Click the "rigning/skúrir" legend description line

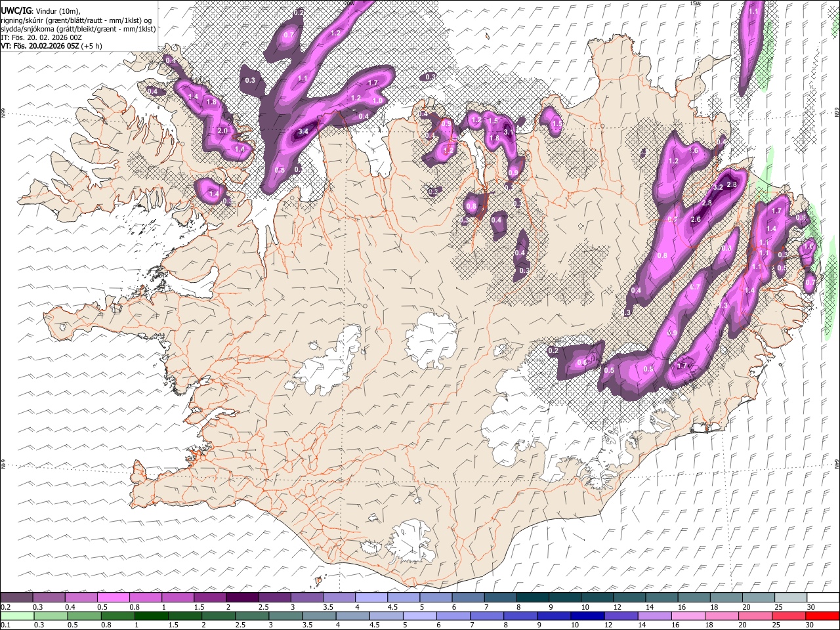pyautogui.click(x=77, y=20)
